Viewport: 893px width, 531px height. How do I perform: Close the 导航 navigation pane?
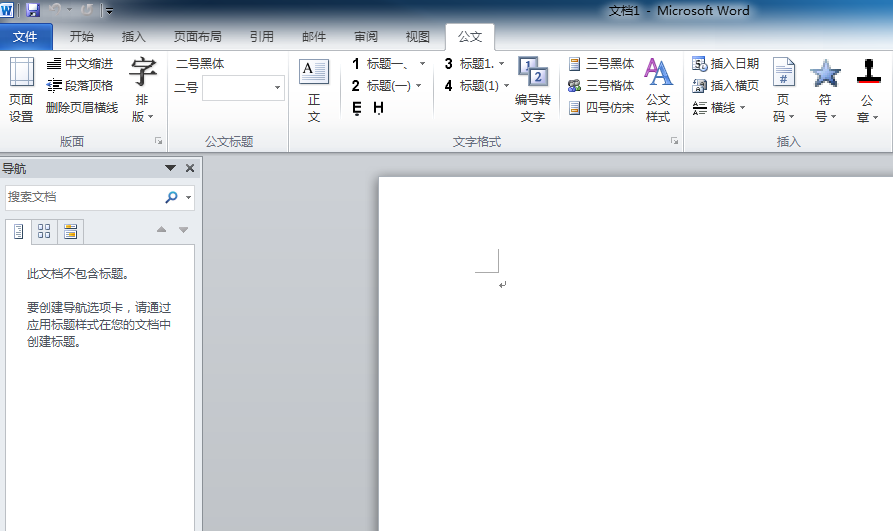click(190, 169)
